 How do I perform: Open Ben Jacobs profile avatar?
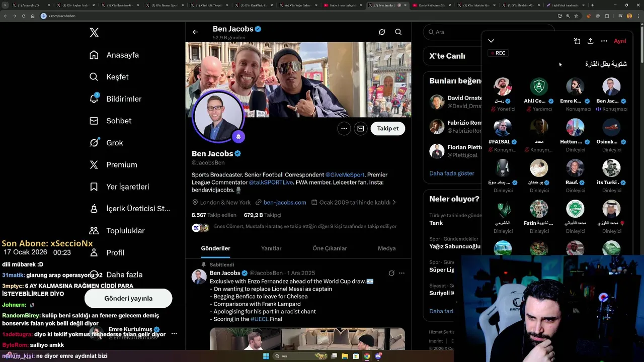click(x=218, y=116)
